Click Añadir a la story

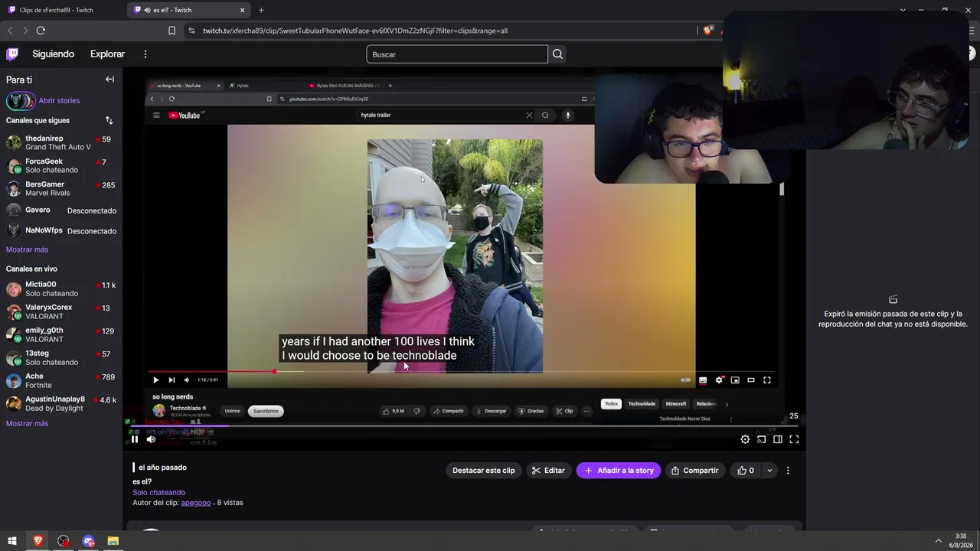coord(619,471)
